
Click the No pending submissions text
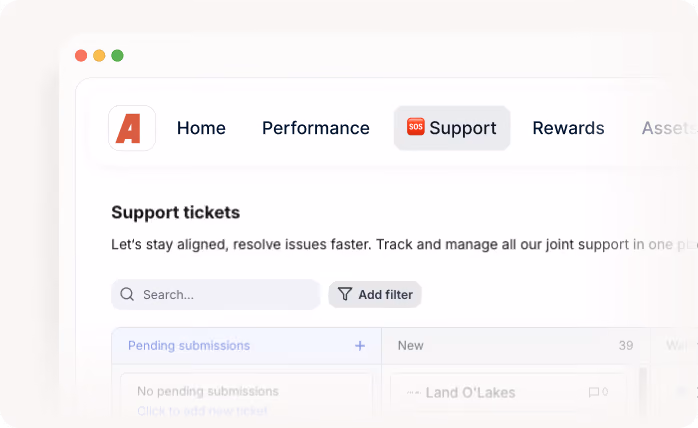(208, 391)
